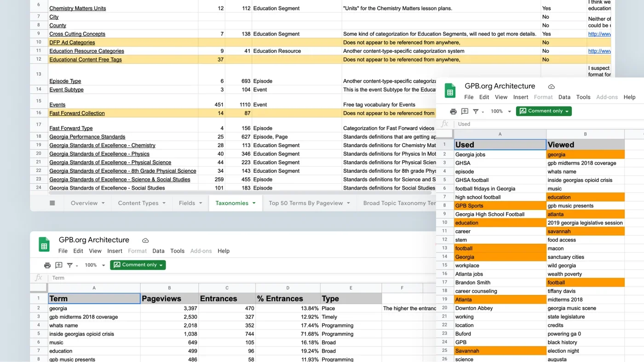644x362 pixels.
Task: Open the Content Types tab's dropdown arrow
Action: [164, 203]
